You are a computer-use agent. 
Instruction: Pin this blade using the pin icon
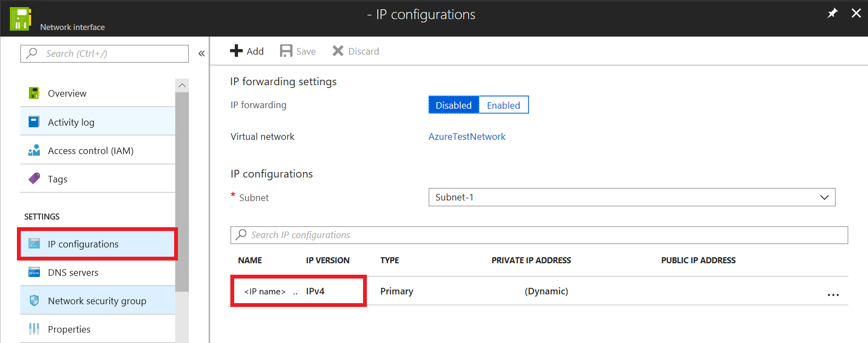pos(833,13)
